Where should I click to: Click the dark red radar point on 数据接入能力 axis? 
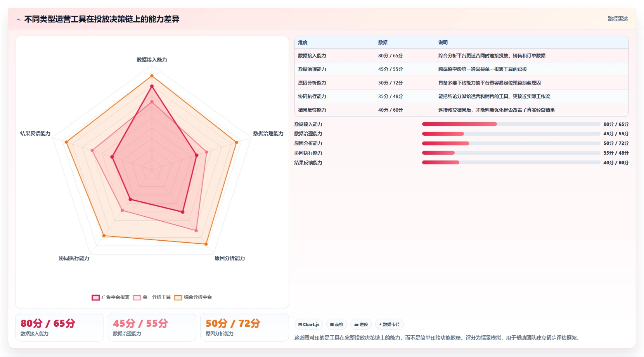[x=152, y=86]
